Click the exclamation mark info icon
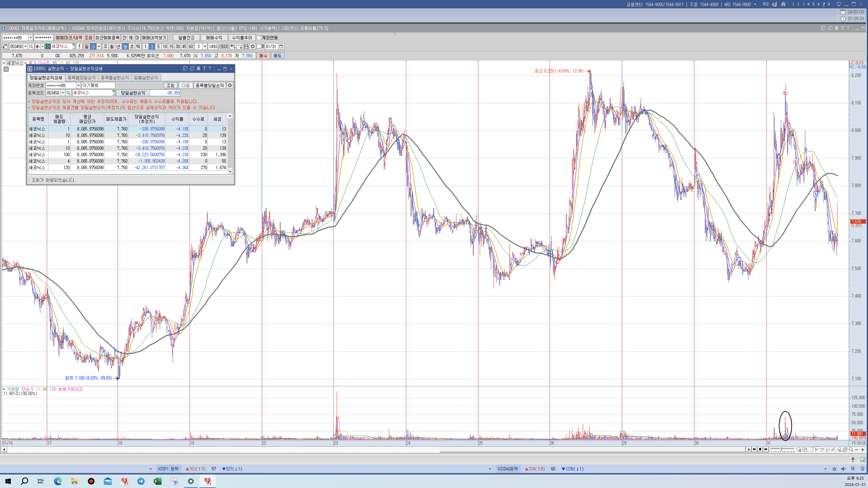The width and height of the screenshot is (868, 488). 79,46
